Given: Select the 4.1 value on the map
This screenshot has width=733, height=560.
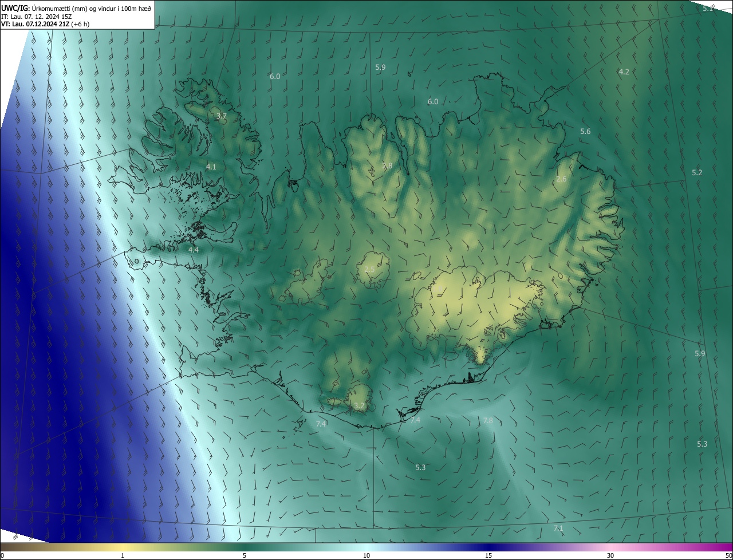Looking at the screenshot, I should (x=211, y=167).
